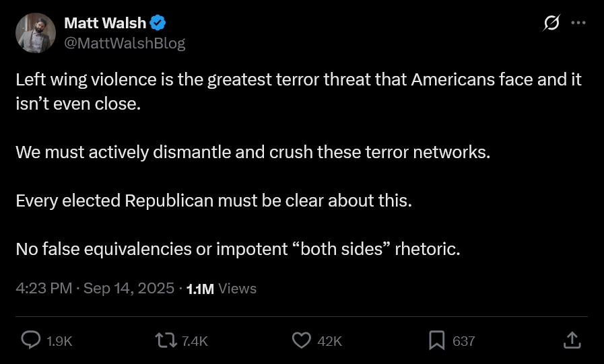This screenshot has width=604, height=364.
Task: Open Matt Walsh's profile picture
Action: tap(34, 33)
